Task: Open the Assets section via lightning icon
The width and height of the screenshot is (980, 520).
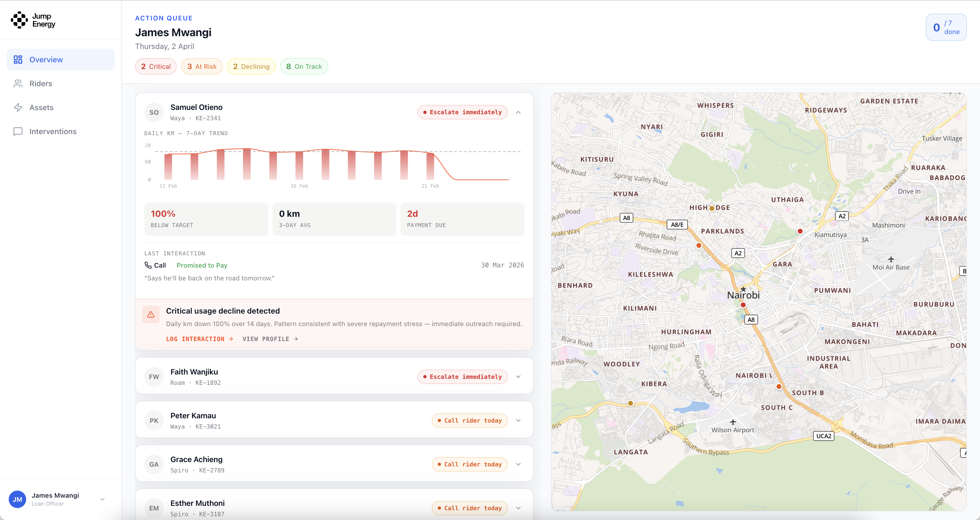Action: 18,107
